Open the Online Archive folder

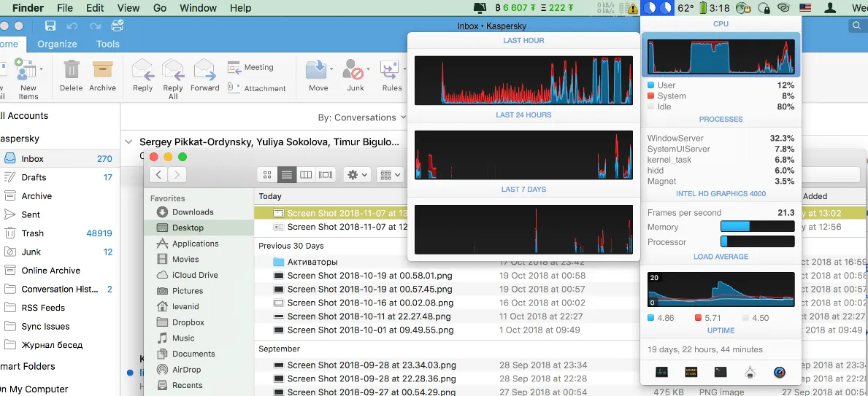(x=60, y=271)
